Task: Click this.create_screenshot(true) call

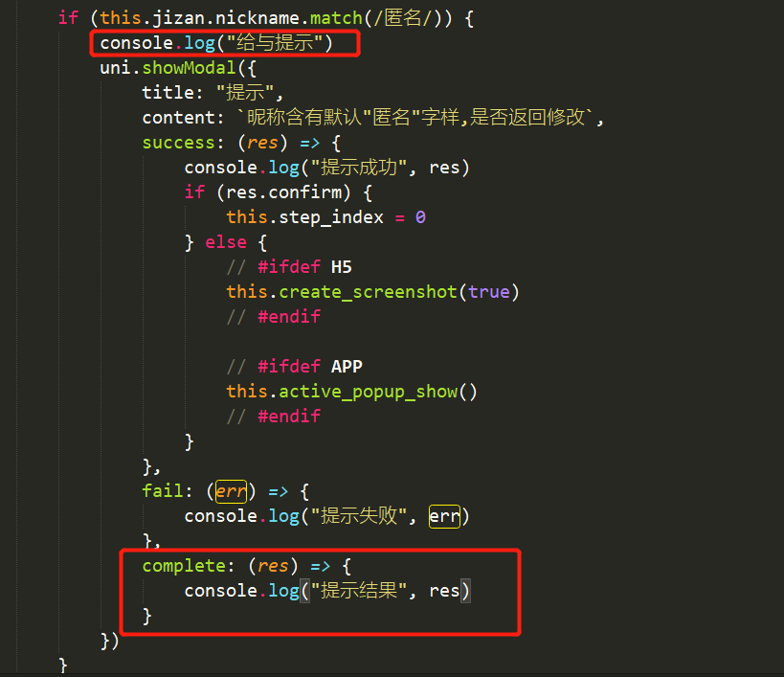Action: pos(373,292)
